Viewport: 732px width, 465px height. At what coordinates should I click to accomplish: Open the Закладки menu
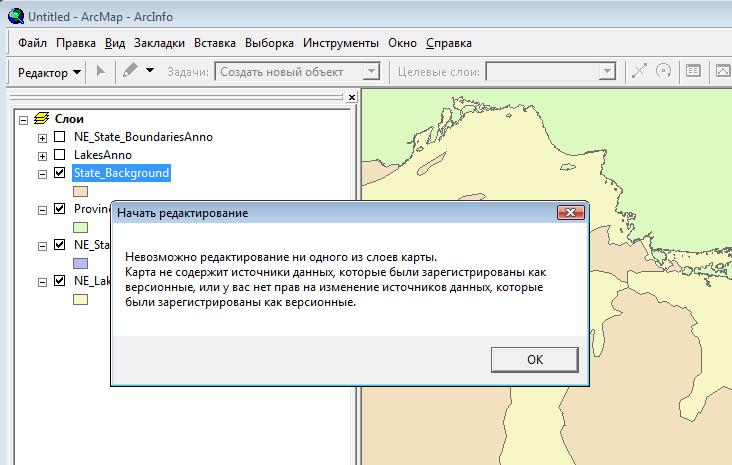pos(159,43)
